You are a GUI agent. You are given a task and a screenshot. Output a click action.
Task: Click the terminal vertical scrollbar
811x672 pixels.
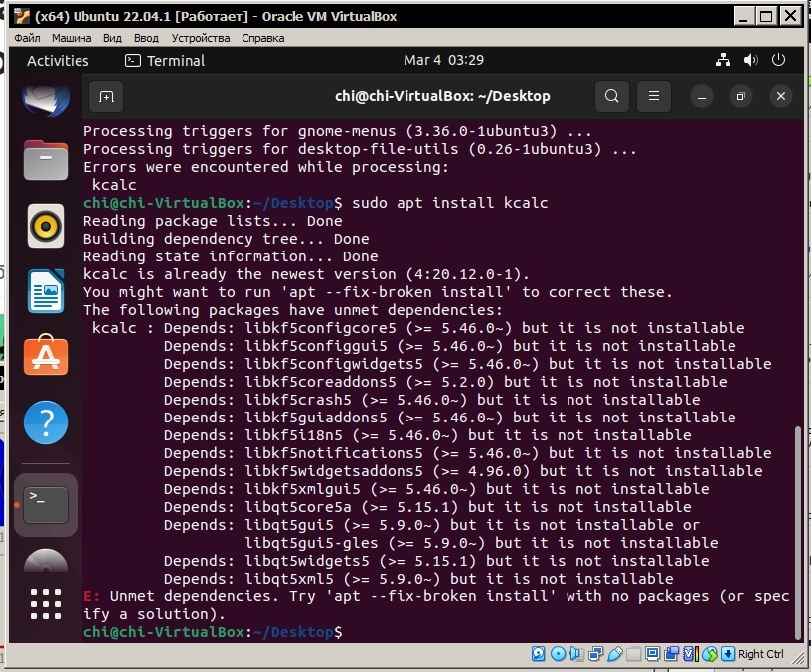click(x=798, y=533)
